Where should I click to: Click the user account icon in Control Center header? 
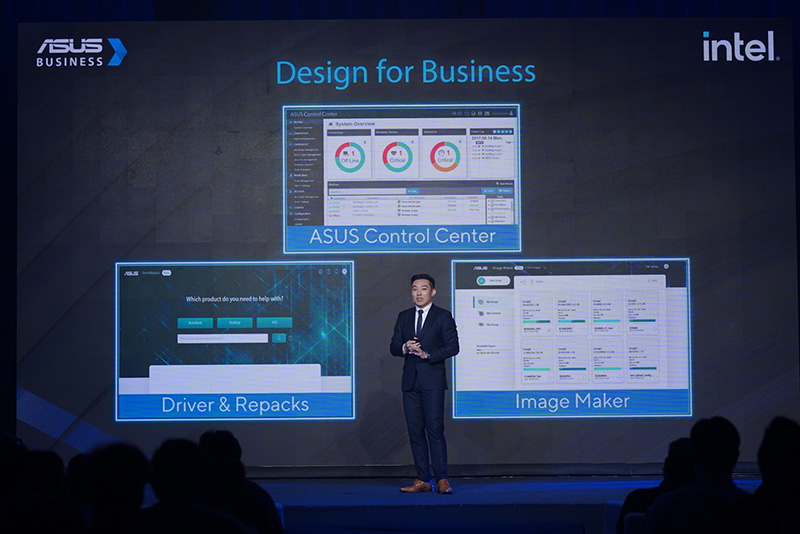click(512, 114)
